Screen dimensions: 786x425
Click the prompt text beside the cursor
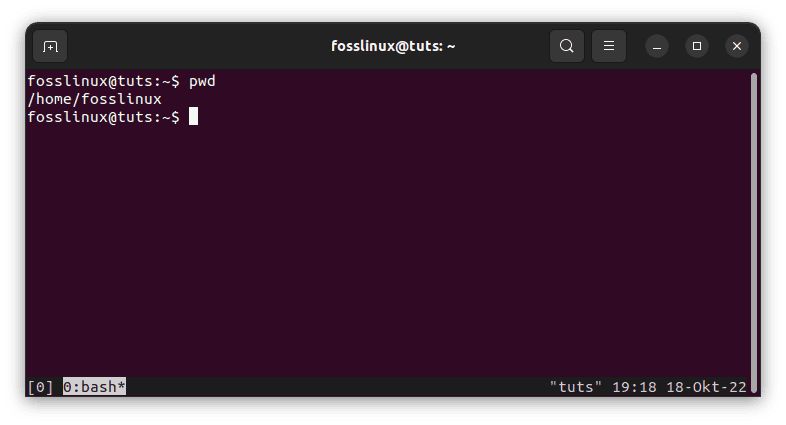104,117
